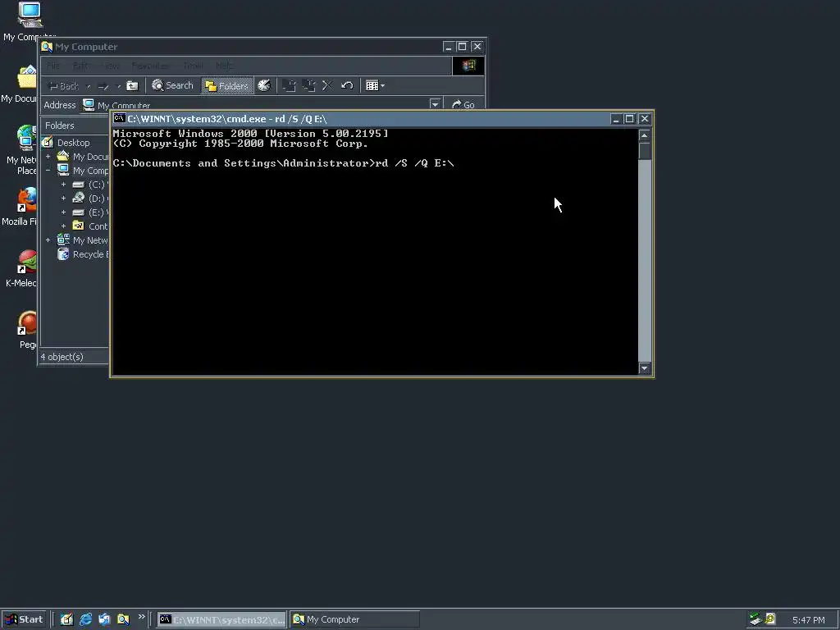Viewport: 840px width, 630px height.
Task: Open the Views dropdown in the toolbar
Action: pyautogui.click(x=375, y=85)
